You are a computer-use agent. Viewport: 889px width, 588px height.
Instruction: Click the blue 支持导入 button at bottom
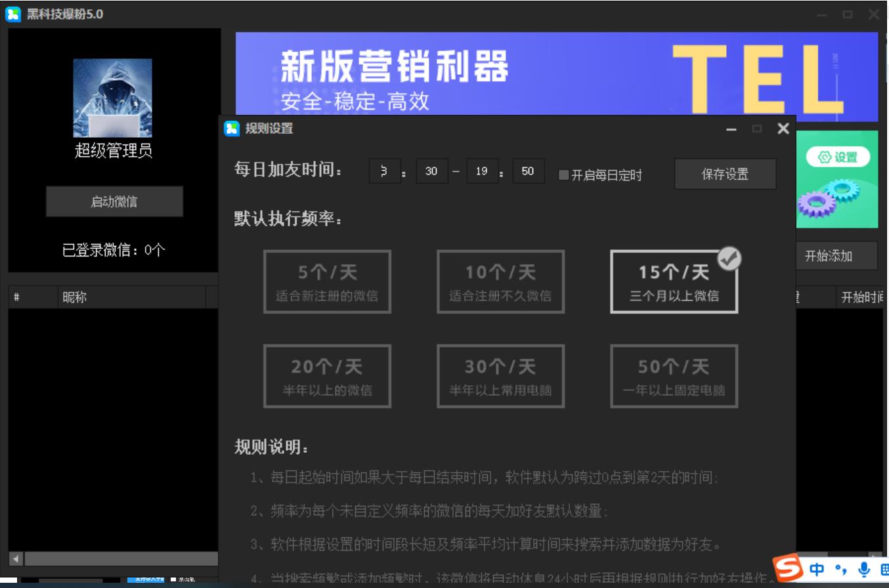point(147,579)
